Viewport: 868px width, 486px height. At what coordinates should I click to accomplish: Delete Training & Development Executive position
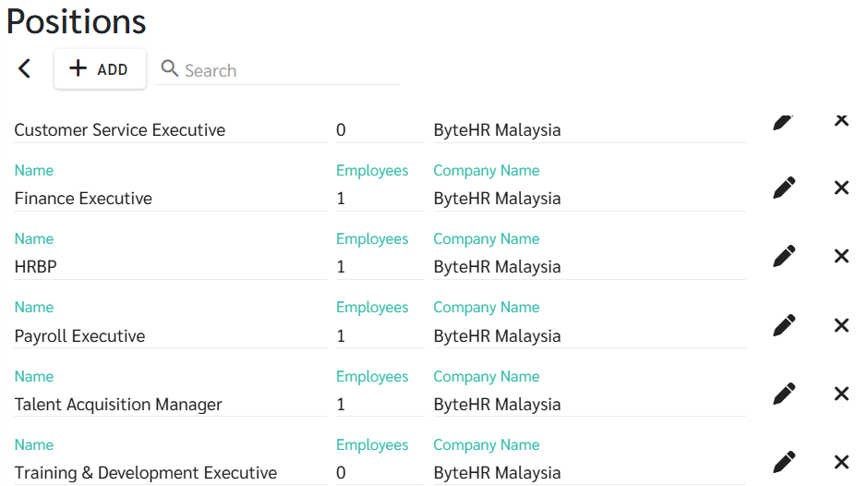[x=841, y=462]
